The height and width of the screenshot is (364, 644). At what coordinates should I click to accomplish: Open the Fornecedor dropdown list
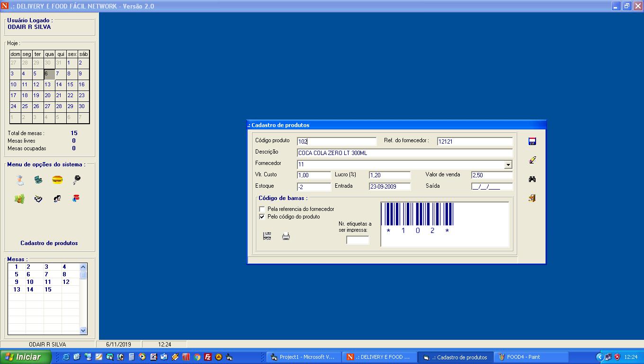tap(508, 165)
